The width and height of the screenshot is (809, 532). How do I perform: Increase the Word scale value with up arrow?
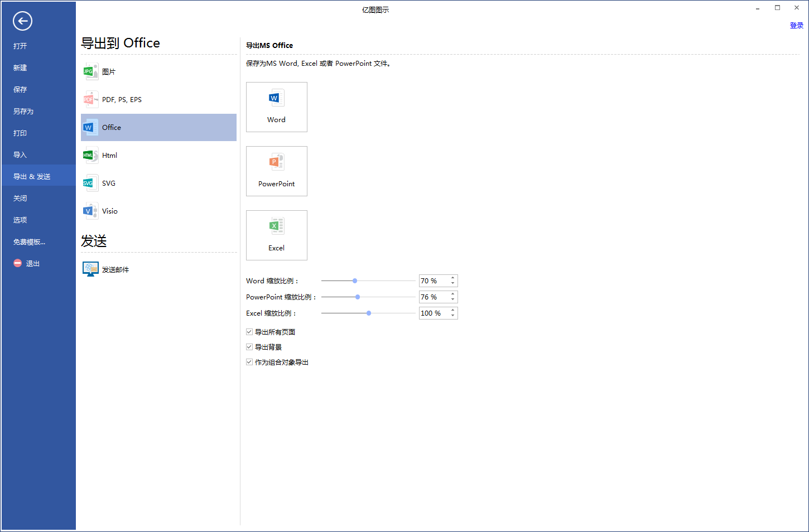click(x=453, y=278)
